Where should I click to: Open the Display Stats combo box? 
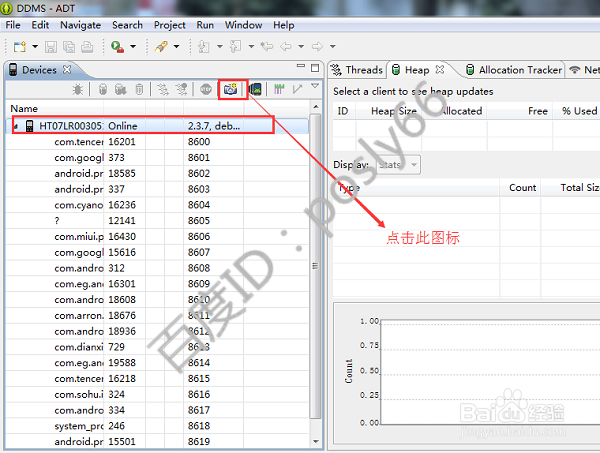pos(398,165)
